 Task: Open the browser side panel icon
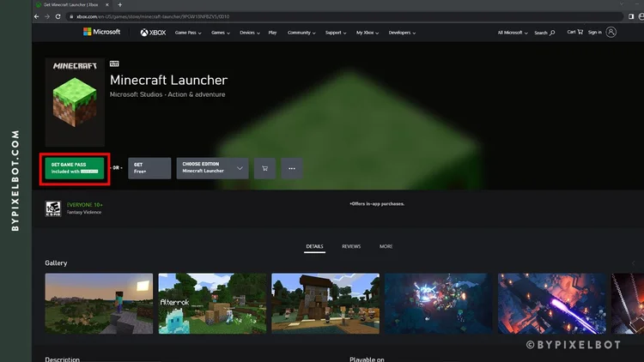[631, 17]
